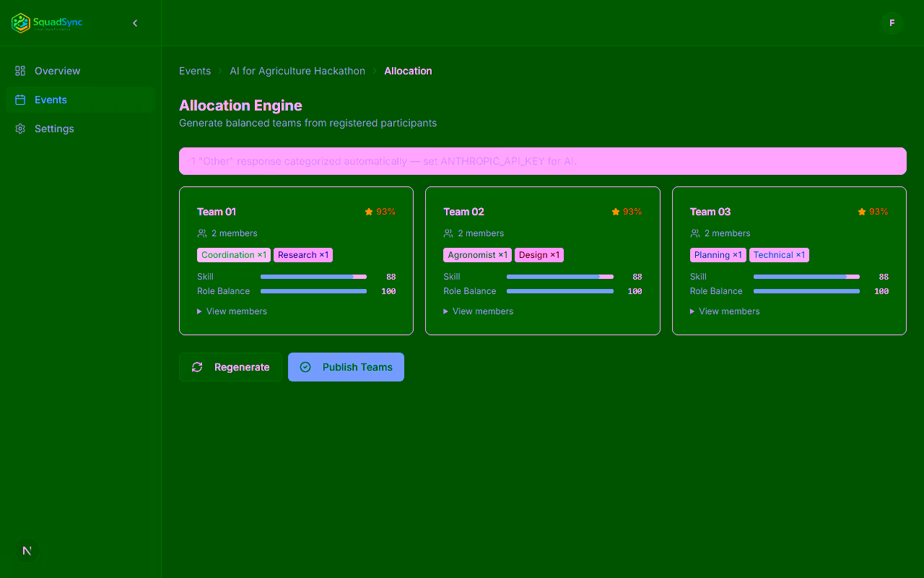Click Team 03's Role Balance value 100

(881, 291)
